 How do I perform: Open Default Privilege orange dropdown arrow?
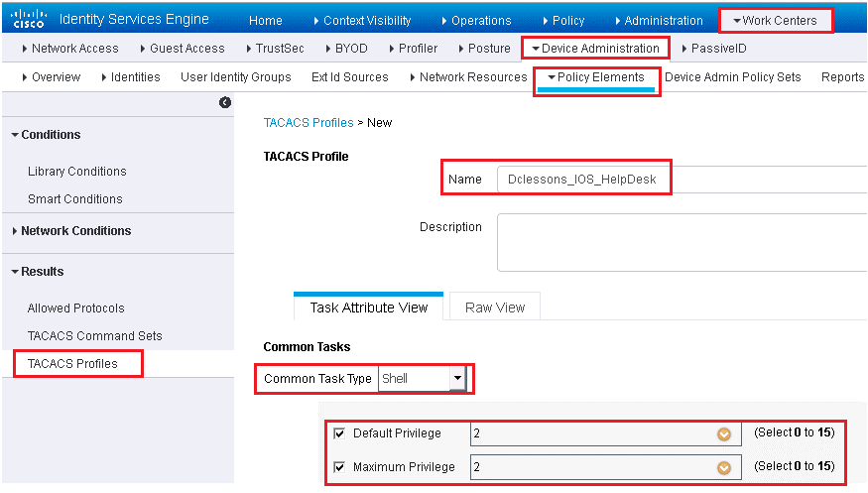click(724, 434)
